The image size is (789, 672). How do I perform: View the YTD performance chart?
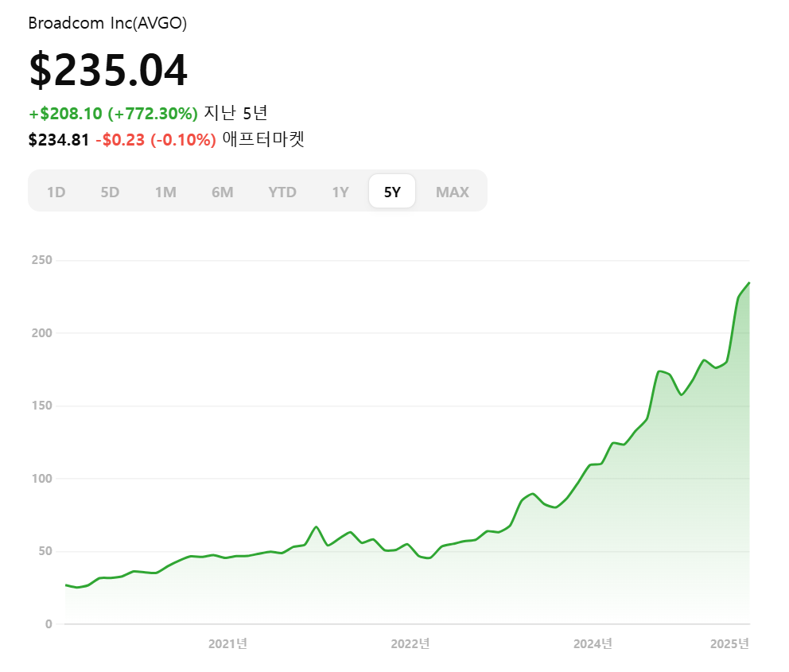[282, 192]
